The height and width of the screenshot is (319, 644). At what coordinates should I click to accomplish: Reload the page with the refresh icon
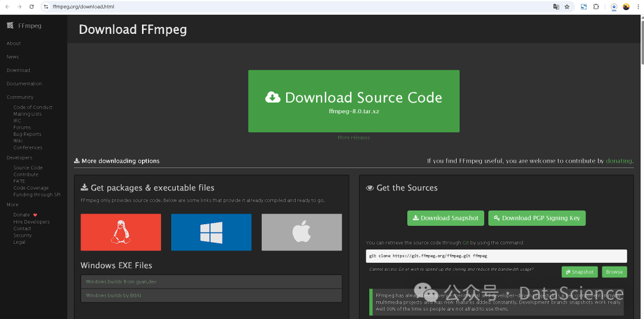pyautogui.click(x=32, y=7)
